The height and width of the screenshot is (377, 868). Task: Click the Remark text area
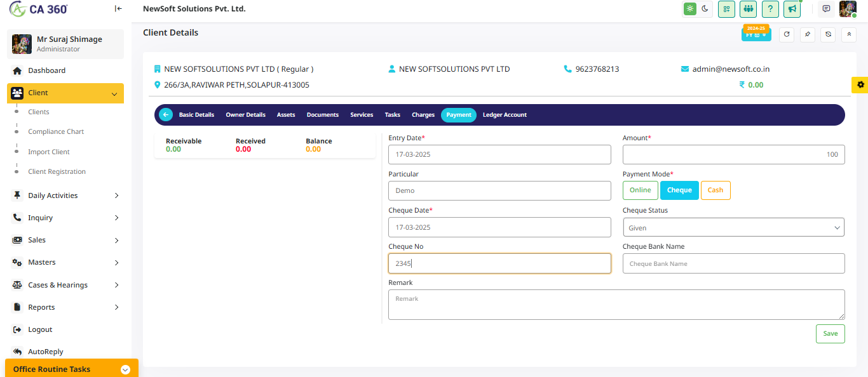tap(616, 305)
